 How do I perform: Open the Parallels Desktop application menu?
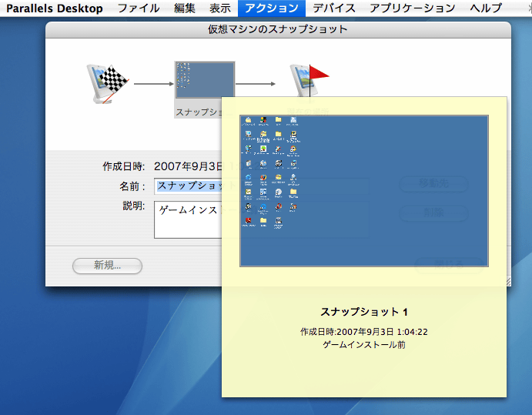[x=55, y=8]
